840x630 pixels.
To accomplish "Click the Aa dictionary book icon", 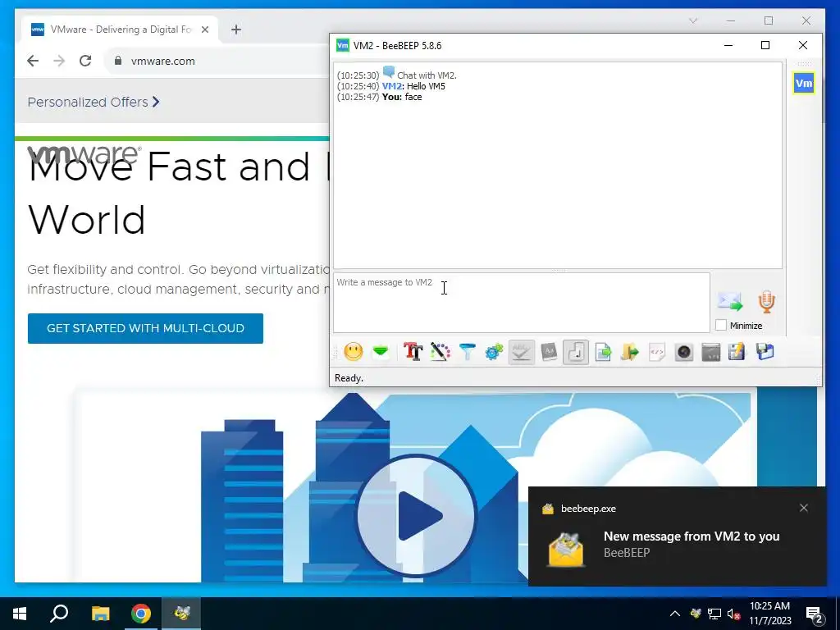I will coord(549,352).
